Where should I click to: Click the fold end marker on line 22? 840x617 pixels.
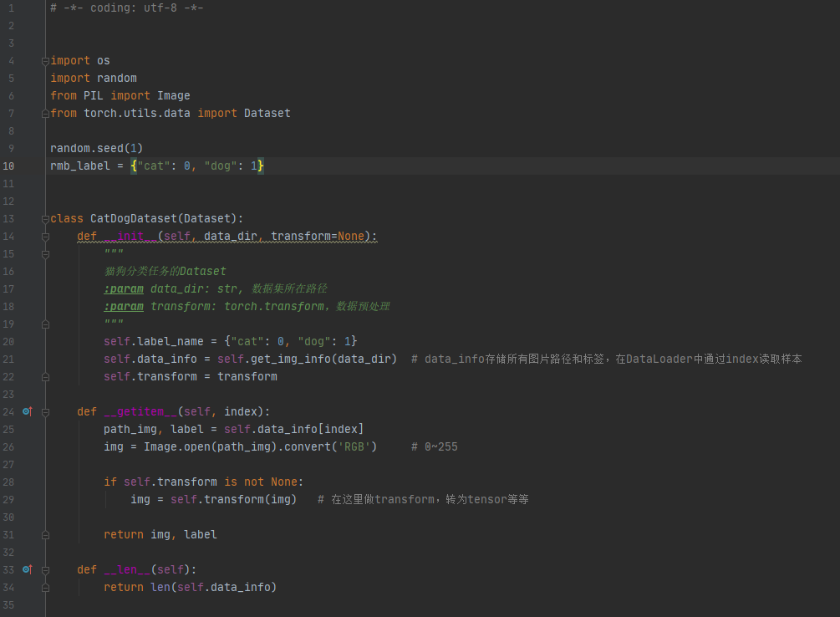(x=45, y=377)
